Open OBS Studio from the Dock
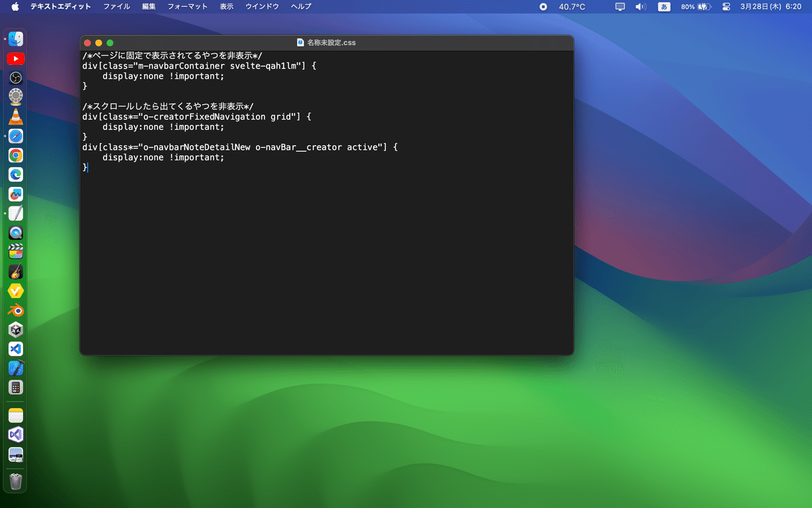The height and width of the screenshot is (508, 812). (16, 78)
